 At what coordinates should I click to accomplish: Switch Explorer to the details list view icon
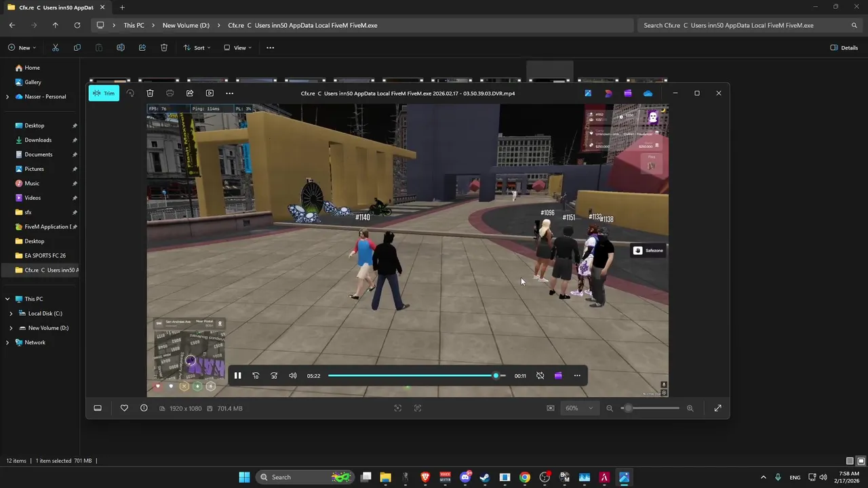pyautogui.click(x=850, y=461)
